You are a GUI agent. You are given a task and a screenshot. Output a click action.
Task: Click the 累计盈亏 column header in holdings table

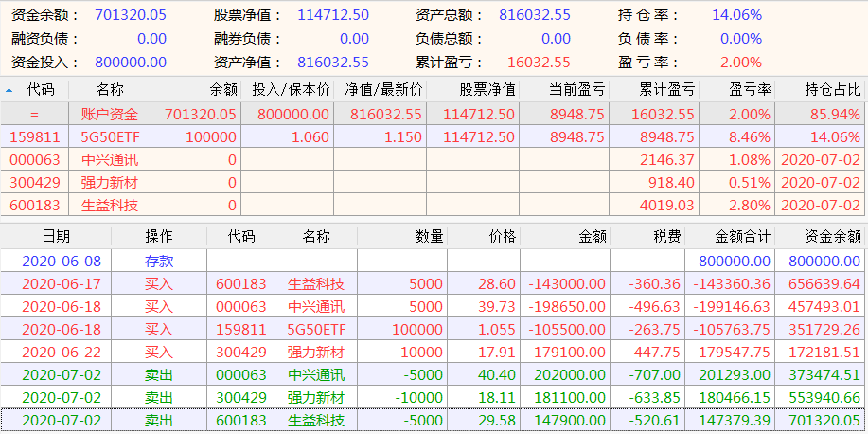tap(666, 89)
